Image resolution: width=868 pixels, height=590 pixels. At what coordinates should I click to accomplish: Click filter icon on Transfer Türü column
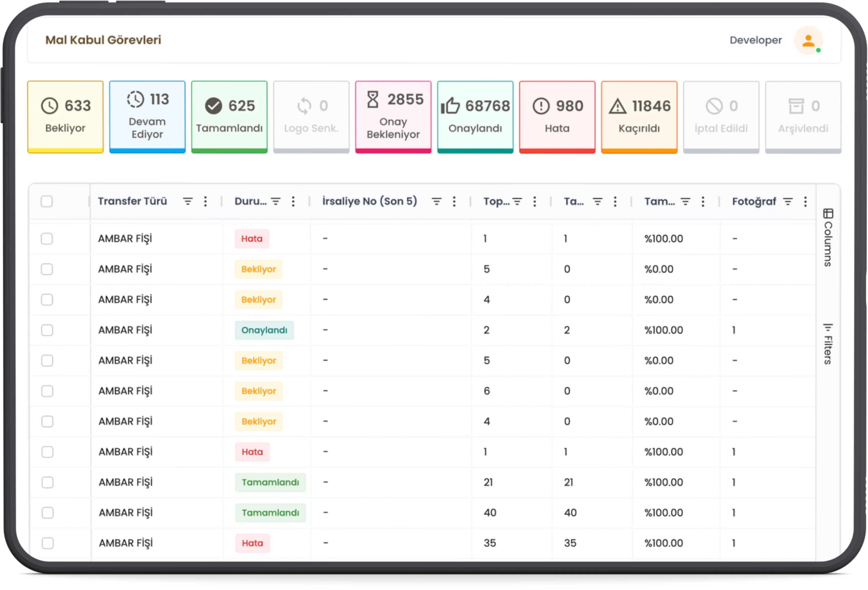click(187, 202)
